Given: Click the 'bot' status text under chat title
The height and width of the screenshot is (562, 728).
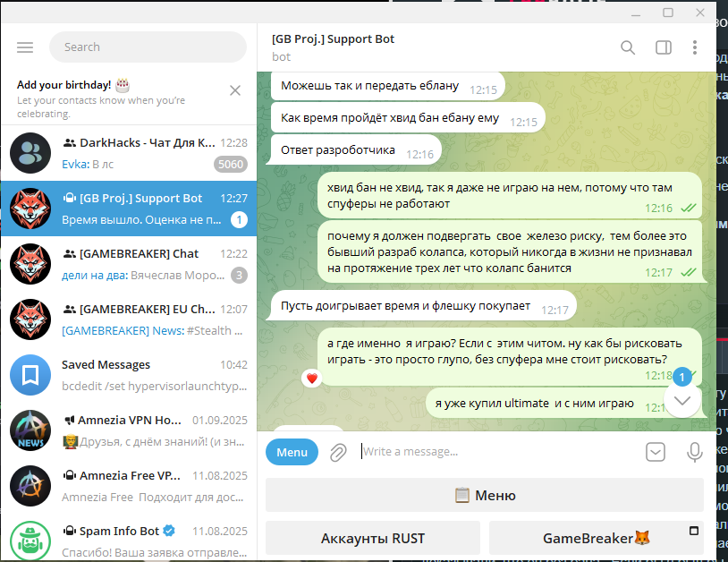Looking at the screenshot, I should pyautogui.click(x=281, y=57).
